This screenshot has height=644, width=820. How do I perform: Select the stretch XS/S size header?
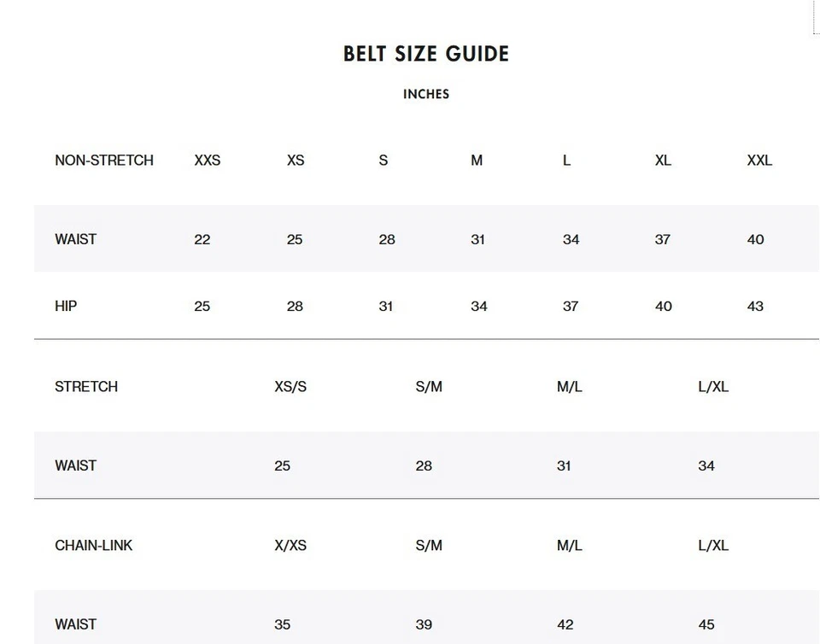[x=290, y=387]
